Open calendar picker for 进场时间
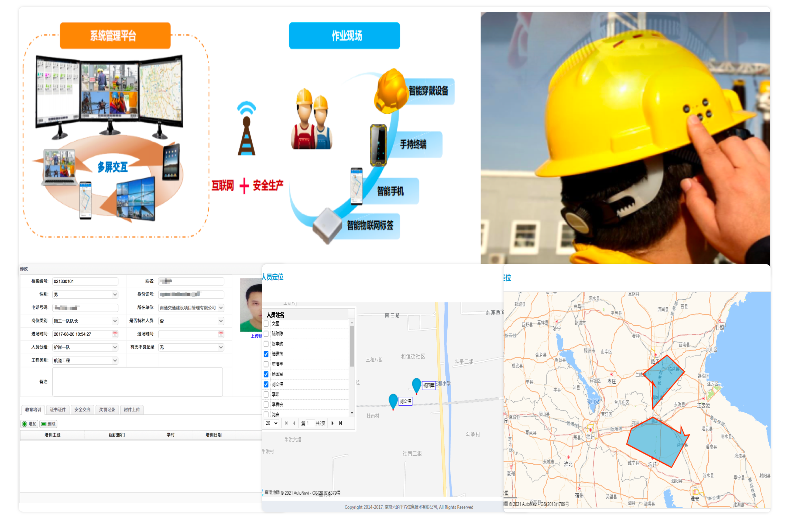Viewport: 799px width, 532px height. click(x=115, y=334)
